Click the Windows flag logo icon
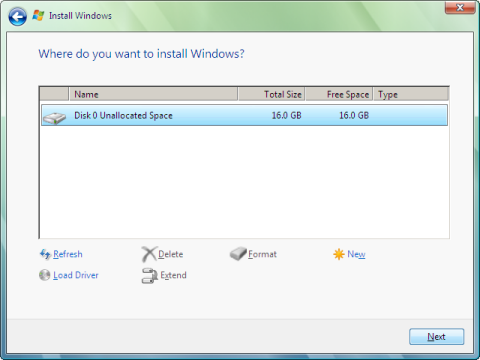This screenshot has width=480, height=360. pos(38,15)
